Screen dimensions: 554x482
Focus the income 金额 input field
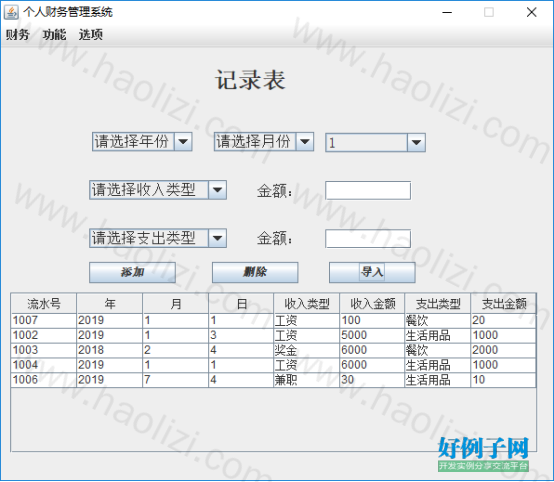[368, 190]
